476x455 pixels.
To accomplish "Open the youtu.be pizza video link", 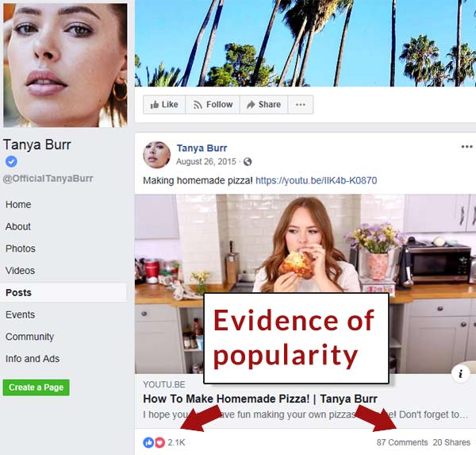I will [316, 180].
